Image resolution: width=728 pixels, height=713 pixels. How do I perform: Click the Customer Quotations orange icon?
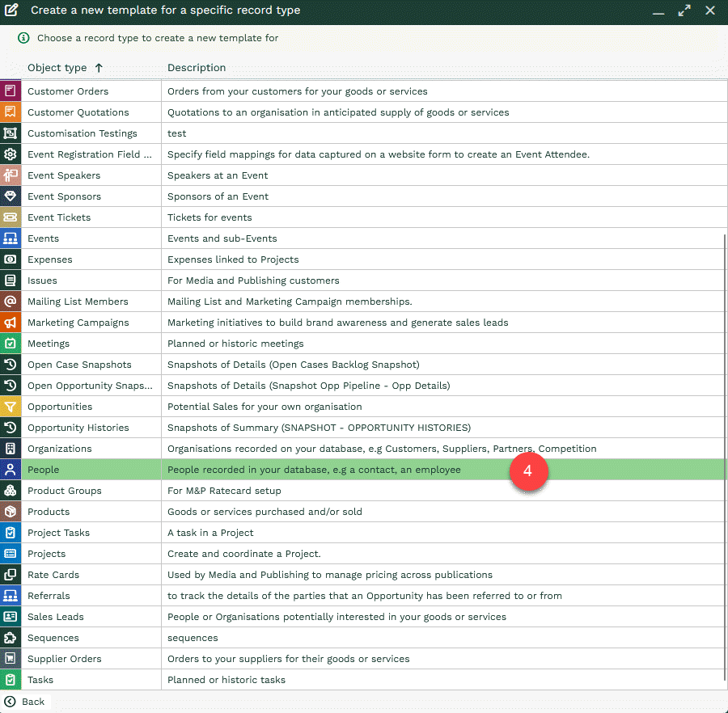click(x=11, y=112)
